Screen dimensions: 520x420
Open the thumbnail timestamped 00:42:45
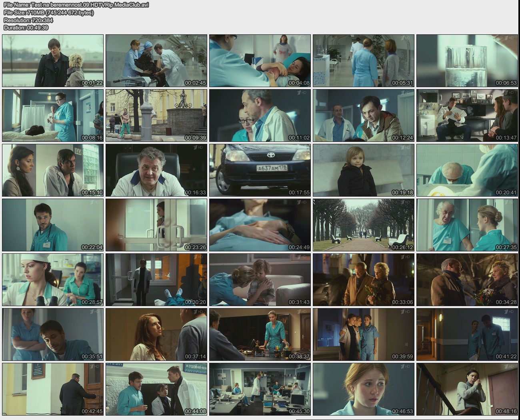(53, 389)
